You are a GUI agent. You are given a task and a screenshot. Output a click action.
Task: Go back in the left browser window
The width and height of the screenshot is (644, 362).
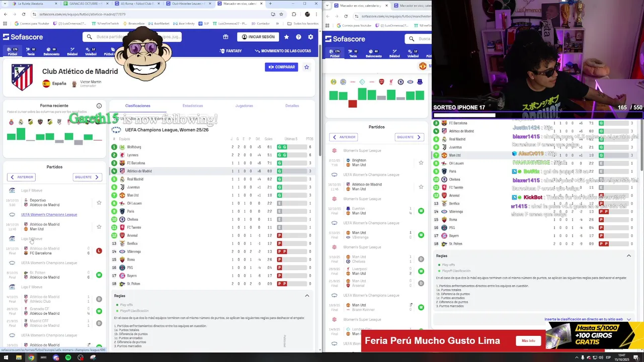[x=6, y=14]
